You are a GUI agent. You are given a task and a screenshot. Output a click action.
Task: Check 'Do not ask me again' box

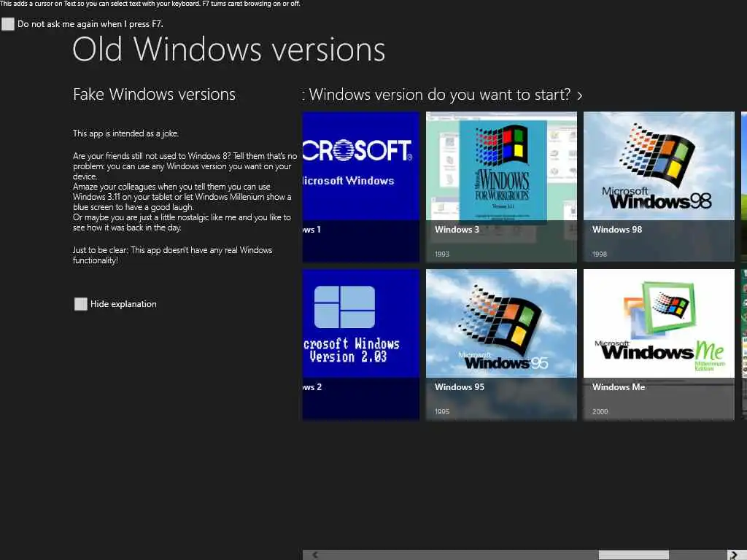pyautogui.click(x=8, y=24)
